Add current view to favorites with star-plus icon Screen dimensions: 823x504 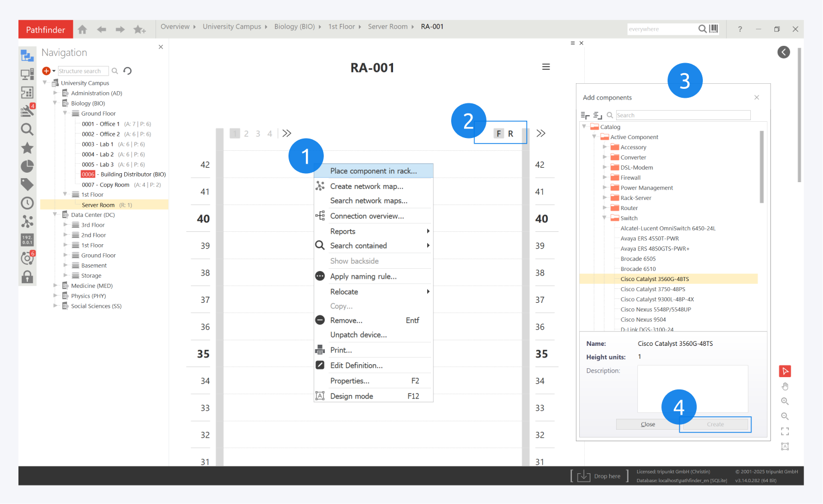(x=140, y=28)
